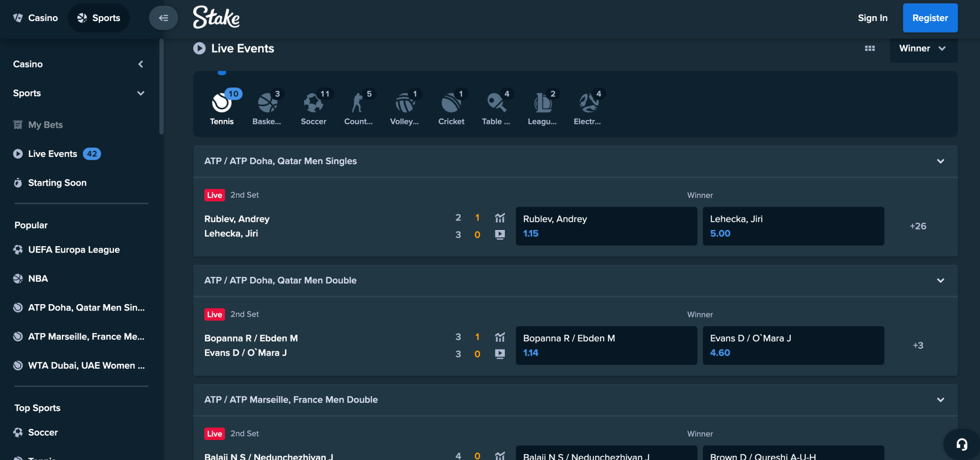Click the Sign In button
The height and width of the screenshot is (460, 980).
pos(872,18)
